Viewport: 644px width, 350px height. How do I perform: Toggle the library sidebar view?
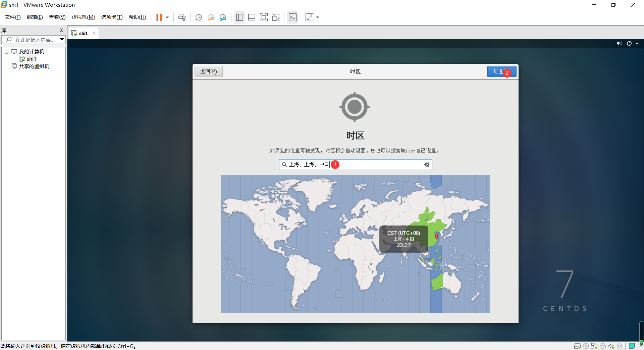click(x=239, y=17)
